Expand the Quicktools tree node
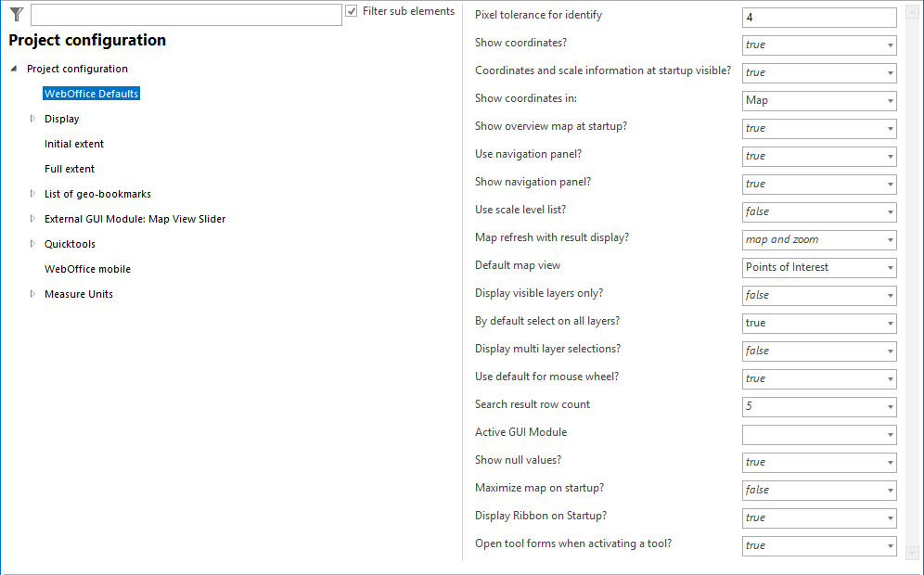This screenshot has width=924, height=575. [32, 244]
